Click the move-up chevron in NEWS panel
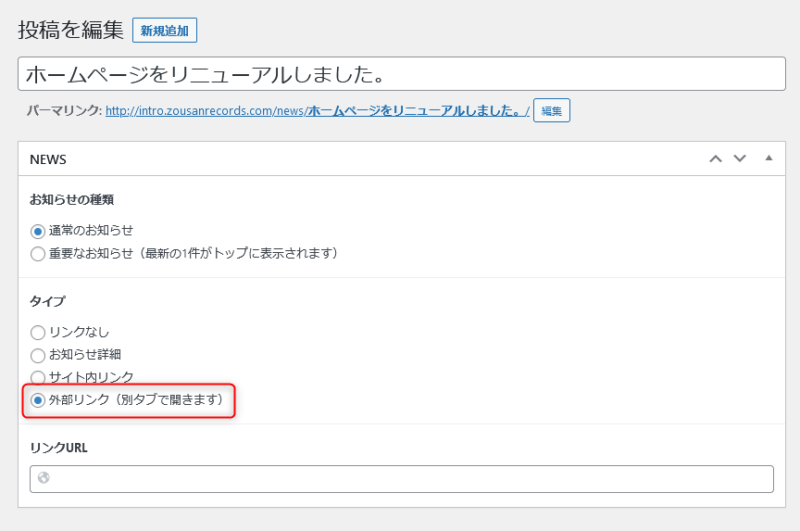800x531 pixels. tap(715, 159)
